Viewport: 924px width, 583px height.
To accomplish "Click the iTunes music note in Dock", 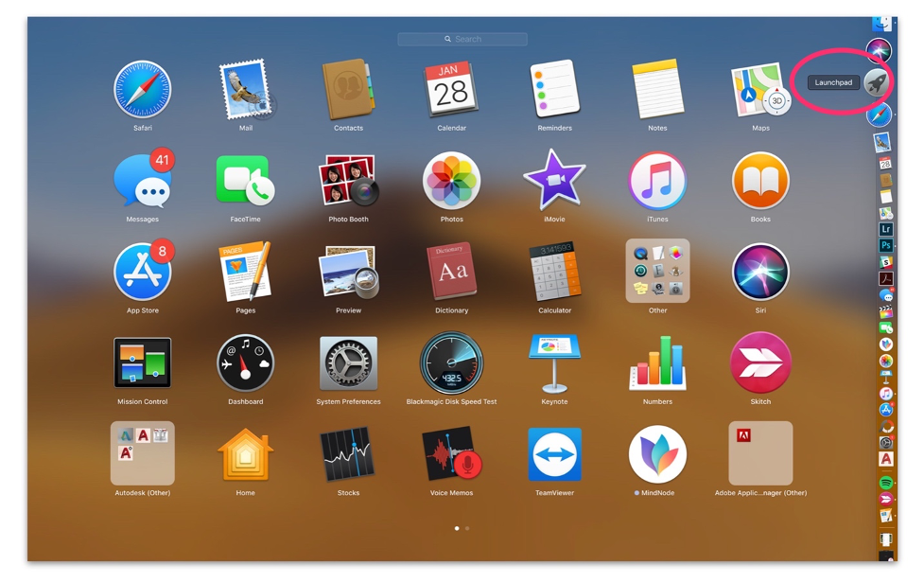I will coord(886,393).
